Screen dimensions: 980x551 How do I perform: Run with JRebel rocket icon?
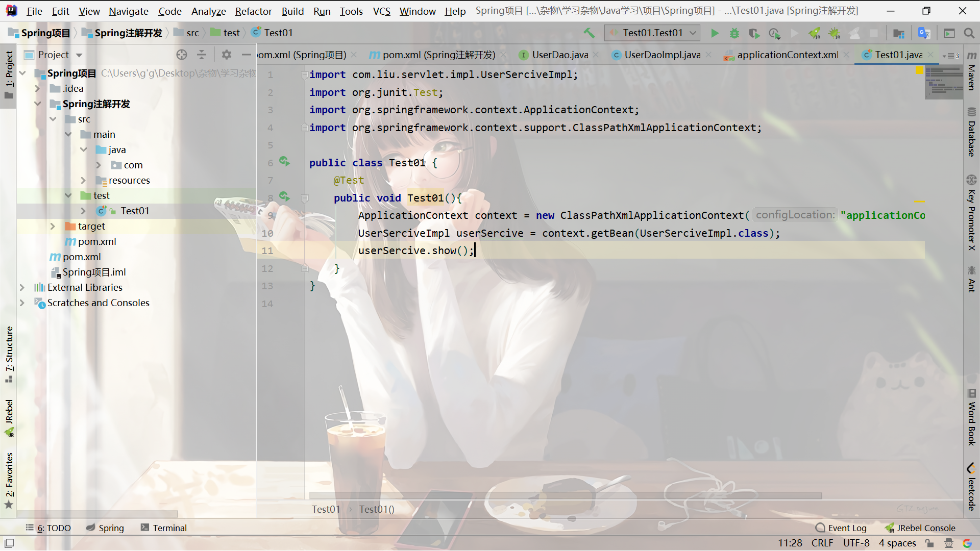[x=815, y=33]
